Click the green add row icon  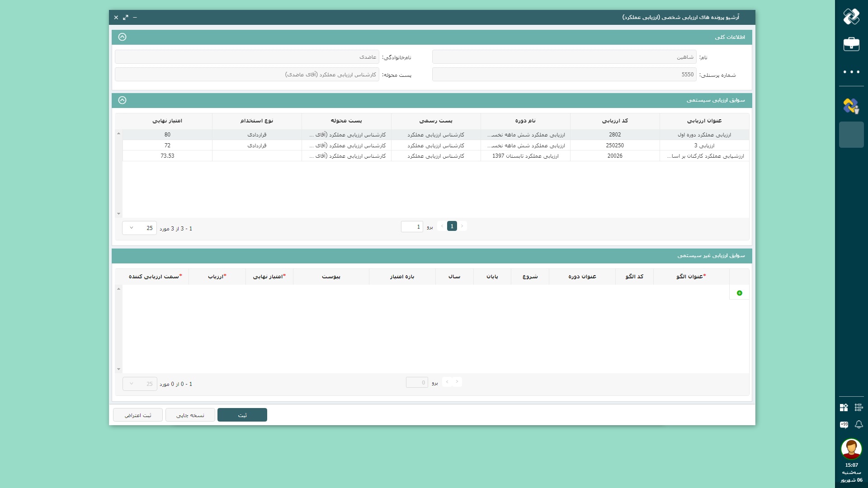739,293
